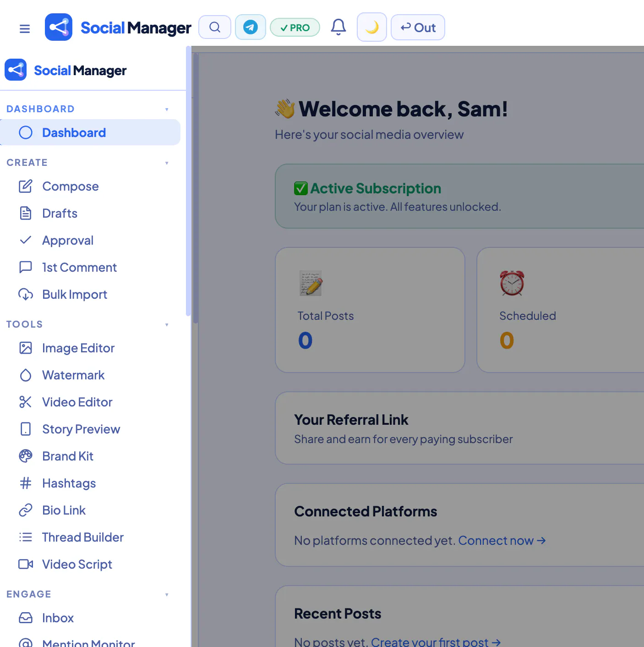Click the Video Script camera icon
The image size is (644, 647).
[26, 564]
